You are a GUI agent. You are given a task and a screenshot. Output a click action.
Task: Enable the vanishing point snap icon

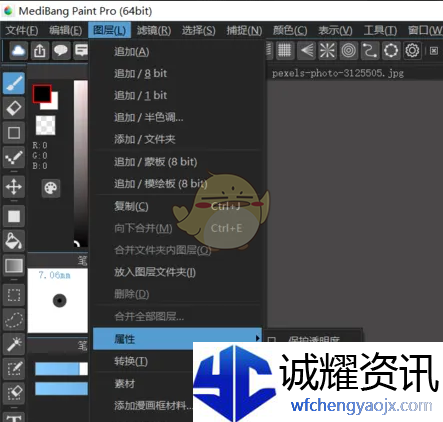(x=306, y=51)
